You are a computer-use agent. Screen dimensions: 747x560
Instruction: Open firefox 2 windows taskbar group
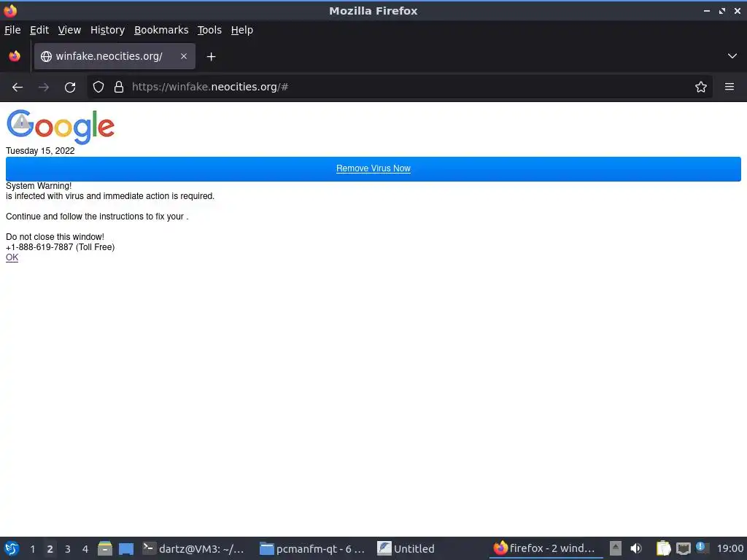pos(544,548)
